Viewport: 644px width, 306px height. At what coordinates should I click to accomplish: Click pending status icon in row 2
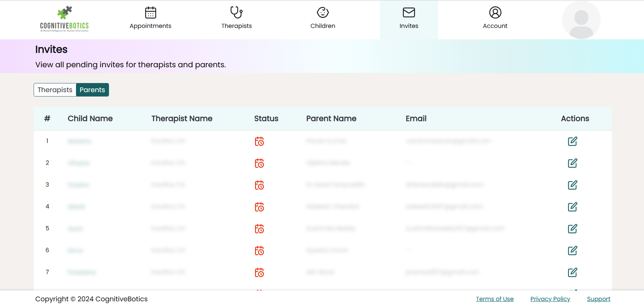coord(259,163)
